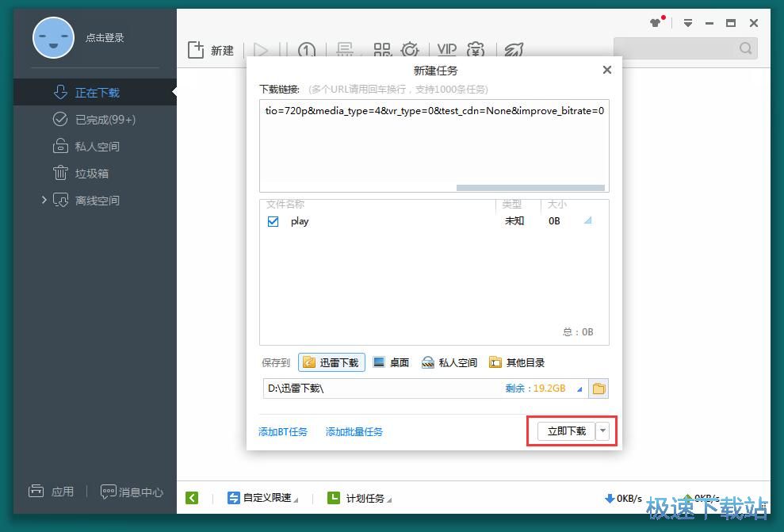The height and width of the screenshot is (532, 784).
Task: Click the 新建 new task button
Action: click(x=211, y=50)
